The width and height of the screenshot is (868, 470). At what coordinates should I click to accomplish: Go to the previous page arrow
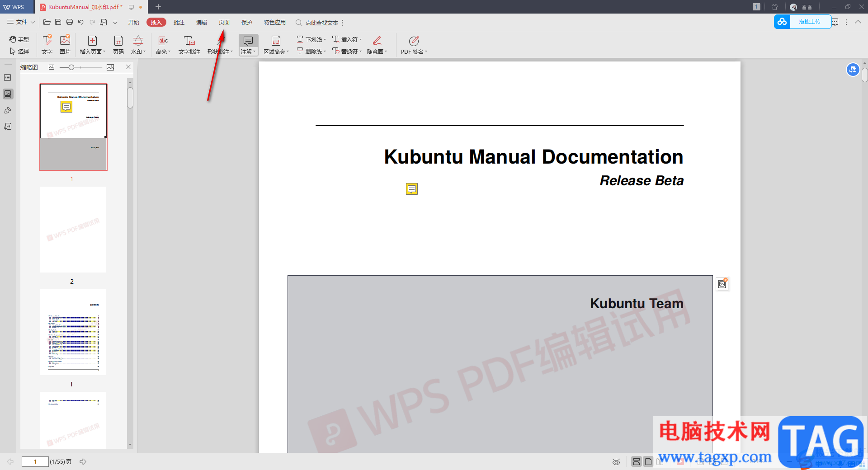pos(10,461)
